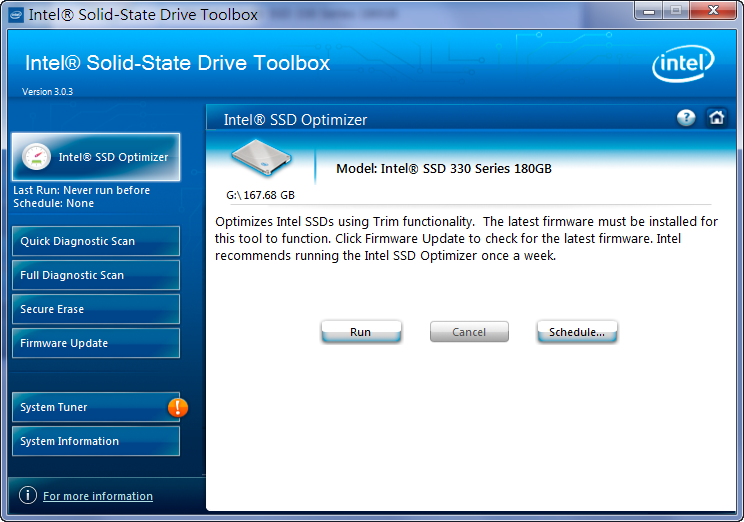Open System Tuner

click(96, 407)
